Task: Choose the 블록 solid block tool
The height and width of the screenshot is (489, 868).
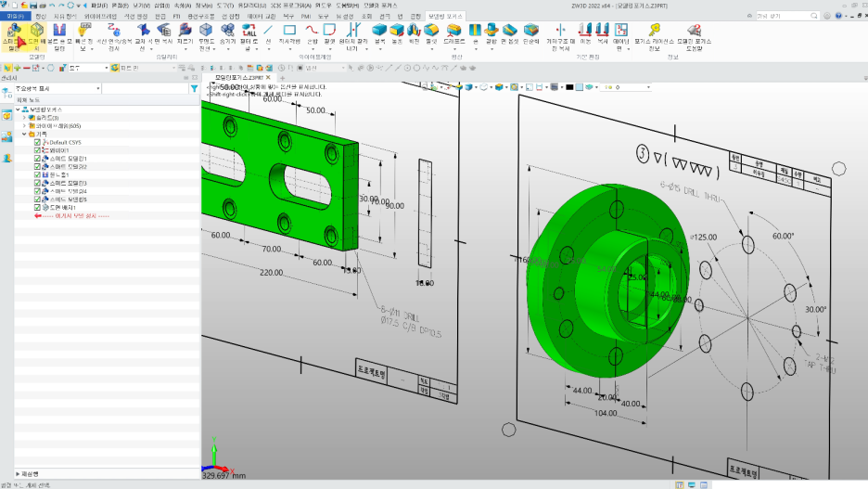Action: point(380,33)
